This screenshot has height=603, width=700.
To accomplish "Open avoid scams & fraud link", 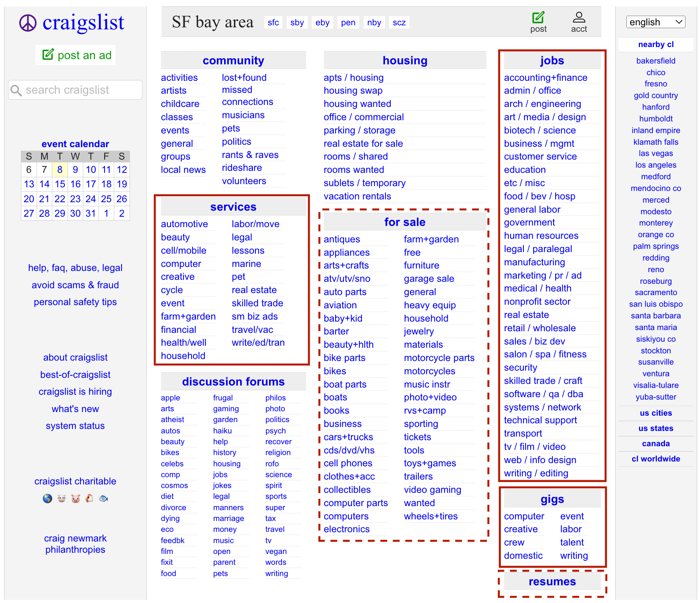I will (75, 285).
